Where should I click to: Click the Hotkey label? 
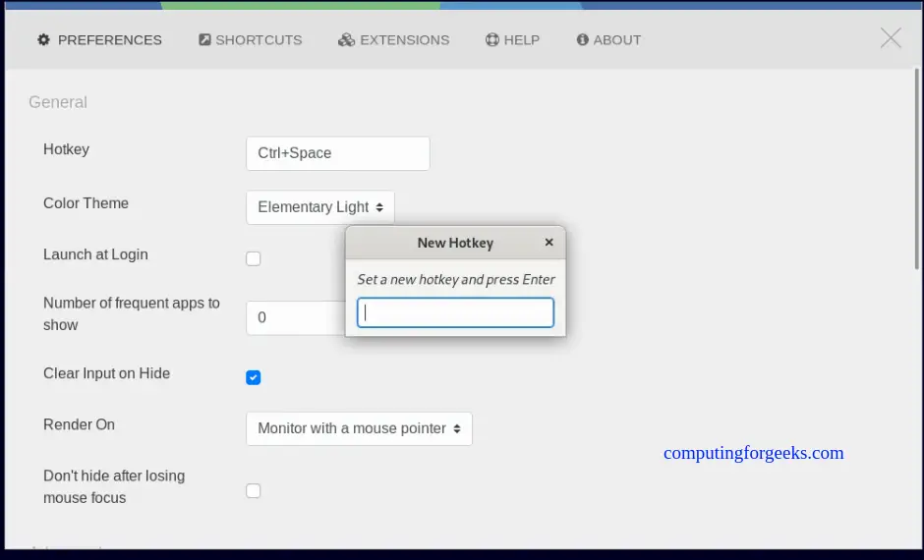click(x=66, y=149)
